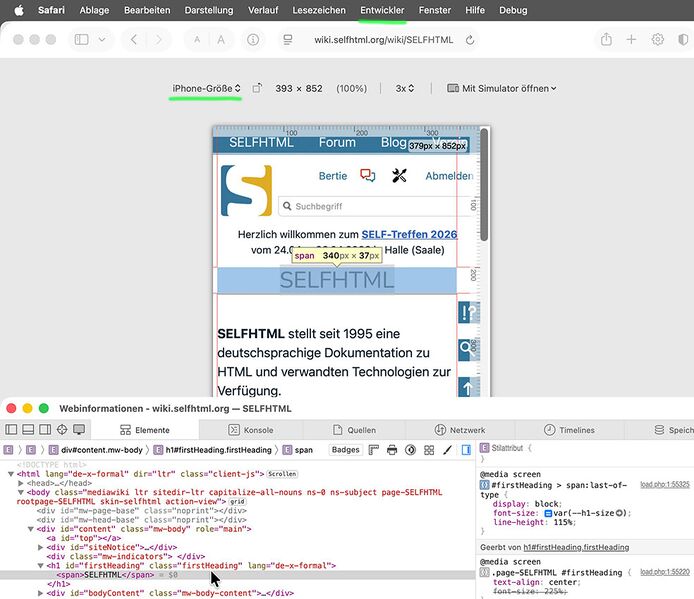
Task: Switch to the Netzwerk tab
Action: (460, 430)
